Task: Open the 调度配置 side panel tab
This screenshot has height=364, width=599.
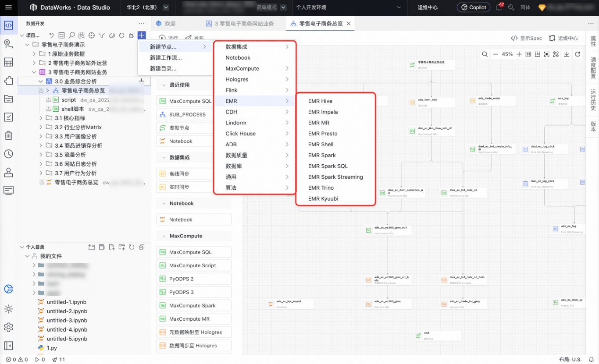Action: point(593,67)
